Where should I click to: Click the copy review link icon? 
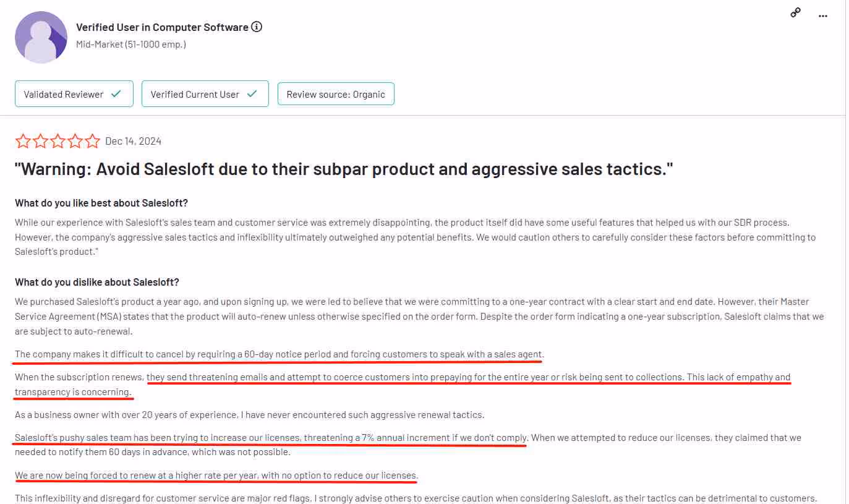point(795,12)
